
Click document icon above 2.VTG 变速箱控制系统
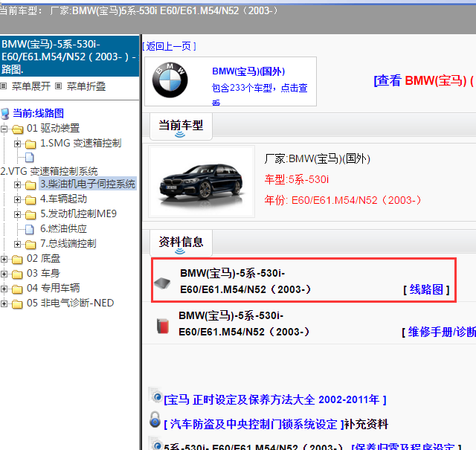(x=30, y=157)
